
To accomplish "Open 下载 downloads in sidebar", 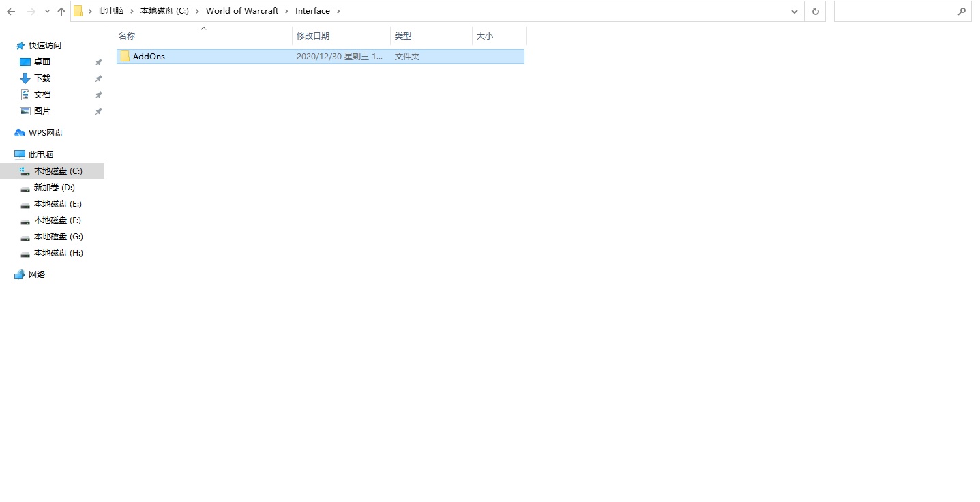I will pos(42,78).
